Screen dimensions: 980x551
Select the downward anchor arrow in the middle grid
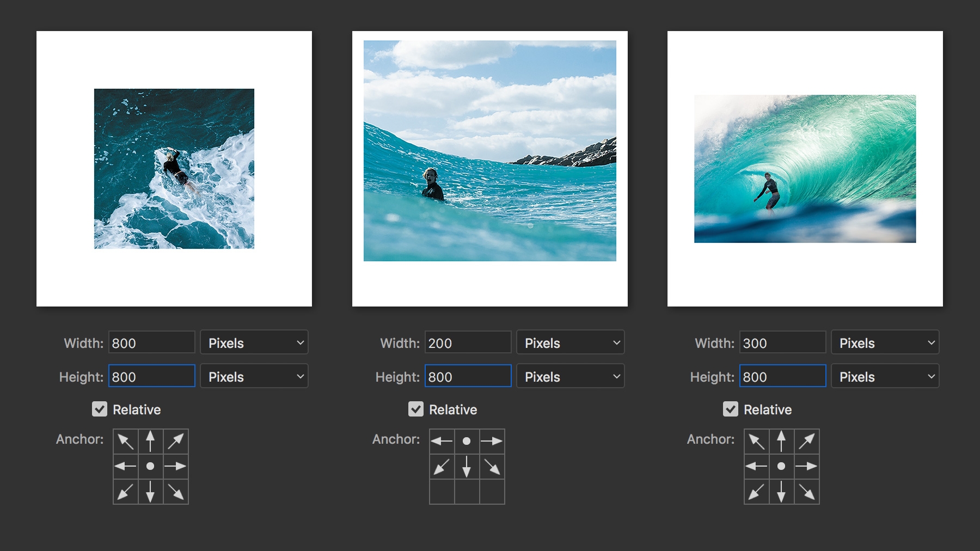tap(467, 467)
